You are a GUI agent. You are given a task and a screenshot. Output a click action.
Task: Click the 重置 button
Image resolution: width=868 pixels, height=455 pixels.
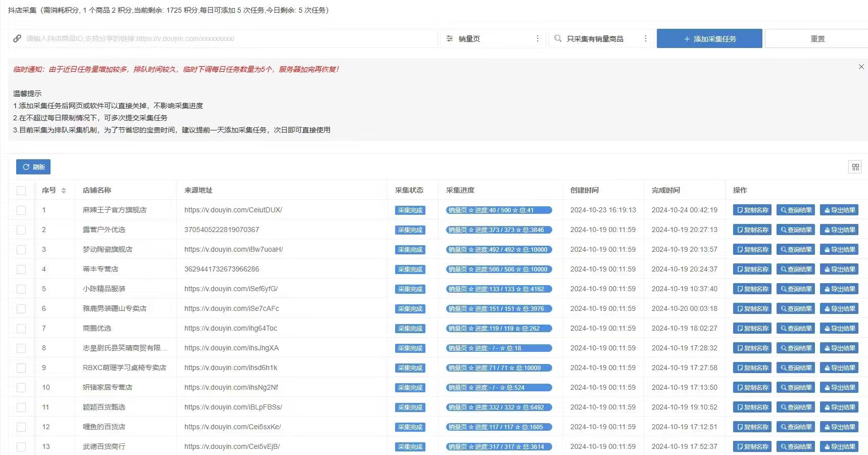[817, 38]
